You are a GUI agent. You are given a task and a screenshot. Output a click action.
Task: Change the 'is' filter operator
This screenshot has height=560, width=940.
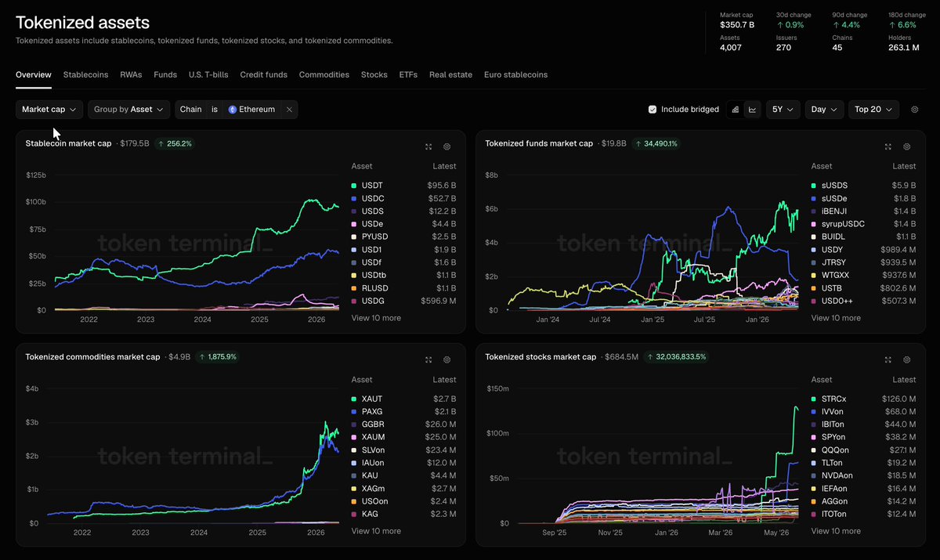214,110
